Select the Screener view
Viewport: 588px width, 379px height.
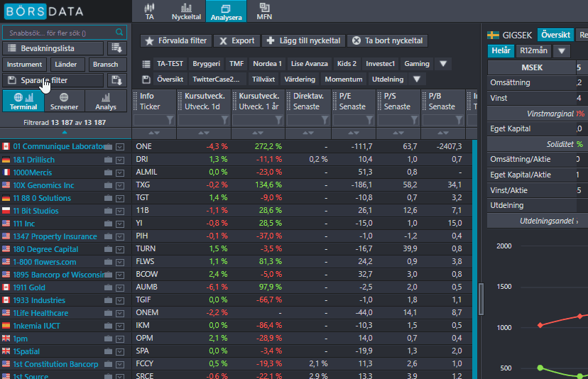coord(64,101)
